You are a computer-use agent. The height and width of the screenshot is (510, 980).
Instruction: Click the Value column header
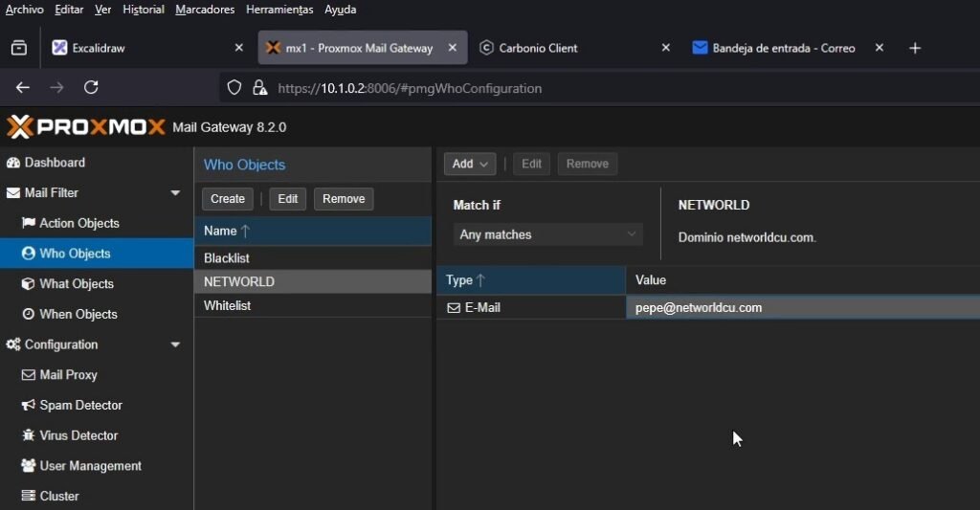[803, 280]
